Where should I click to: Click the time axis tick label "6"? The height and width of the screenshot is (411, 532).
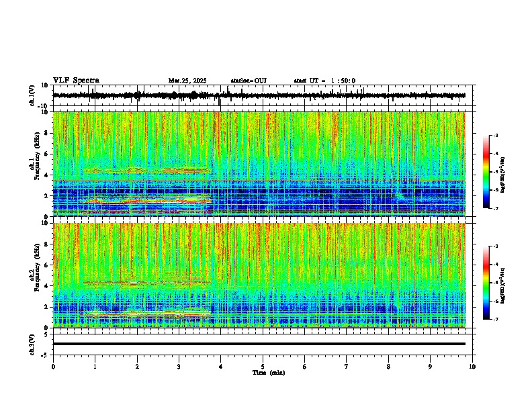click(305, 367)
